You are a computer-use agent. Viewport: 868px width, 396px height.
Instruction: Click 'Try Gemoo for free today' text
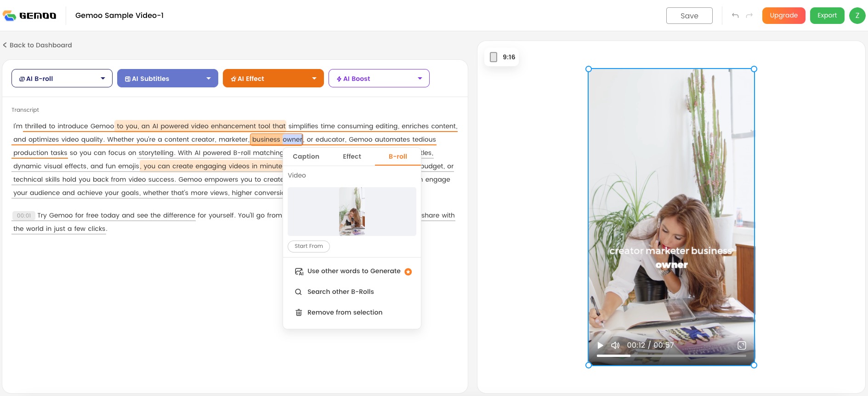pos(79,215)
